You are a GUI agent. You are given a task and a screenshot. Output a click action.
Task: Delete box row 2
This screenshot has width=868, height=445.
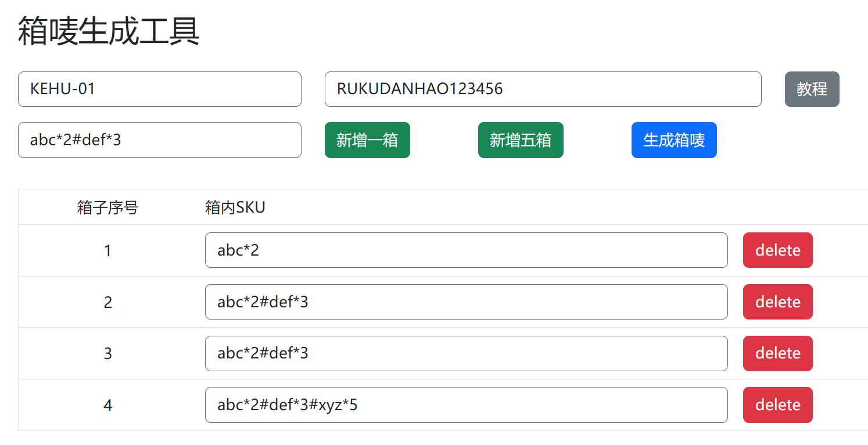tap(777, 302)
